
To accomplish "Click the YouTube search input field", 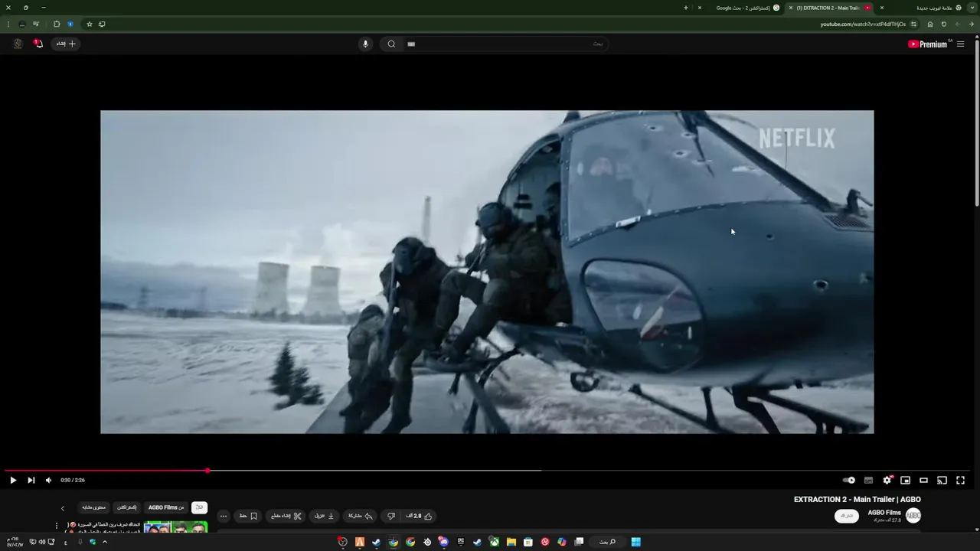I will pyautogui.click(x=505, y=44).
